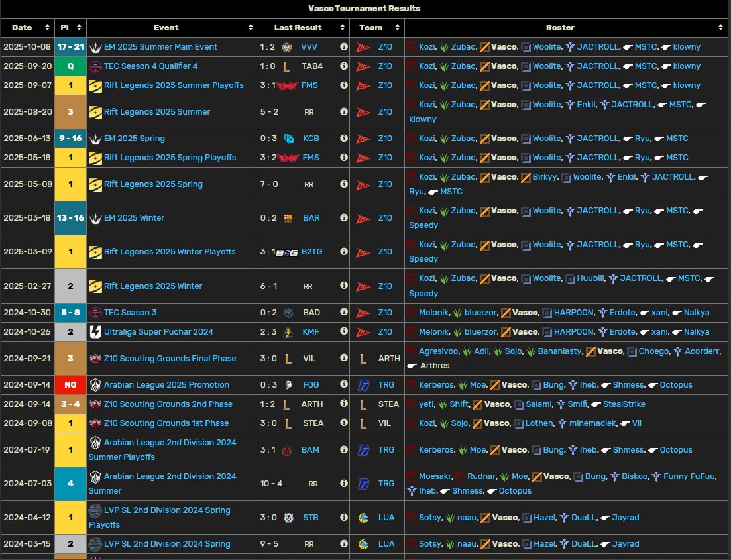Click VVV team logo in first row
Image resolution: width=731 pixels, height=560 pixels.
coord(287,47)
